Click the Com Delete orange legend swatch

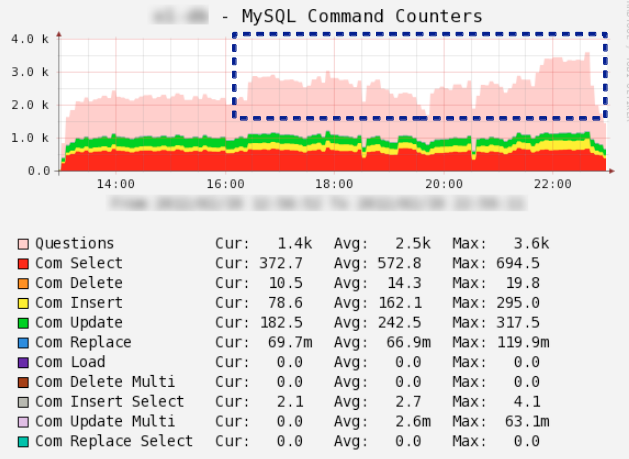[23, 283]
